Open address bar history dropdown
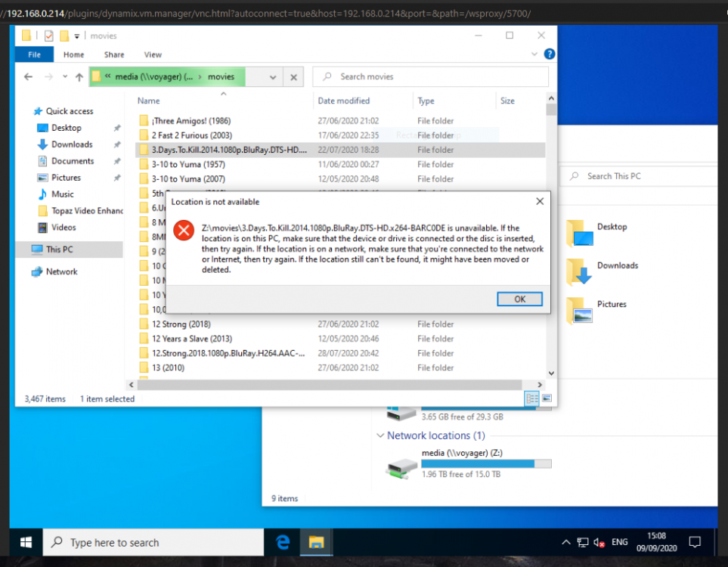Screen dimensions: 728x567 click(x=273, y=77)
